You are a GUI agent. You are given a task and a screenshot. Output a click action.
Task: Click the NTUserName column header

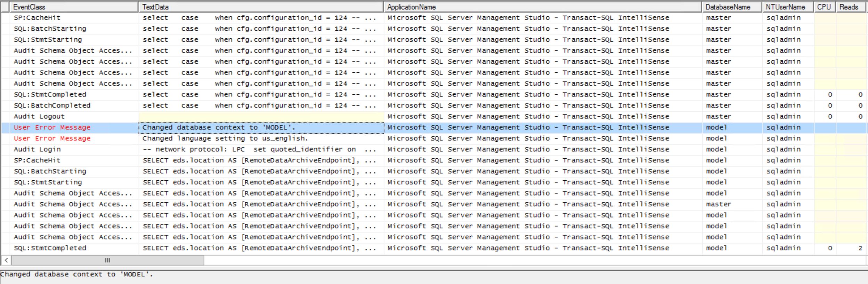[x=788, y=7]
